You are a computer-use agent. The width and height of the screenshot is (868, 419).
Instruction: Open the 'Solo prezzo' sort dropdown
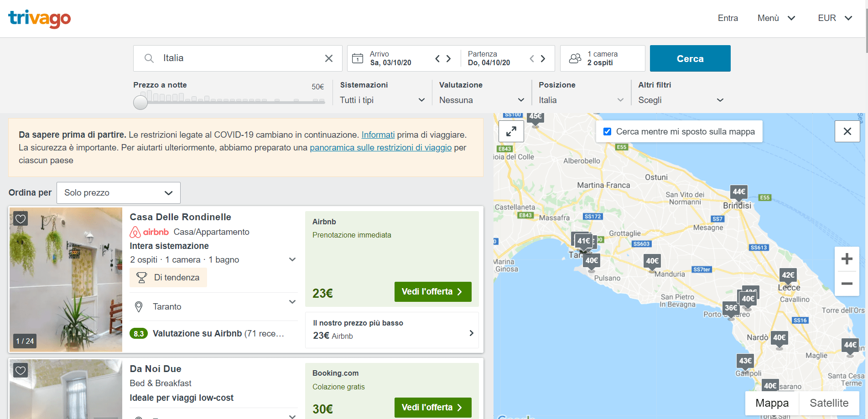[119, 193]
